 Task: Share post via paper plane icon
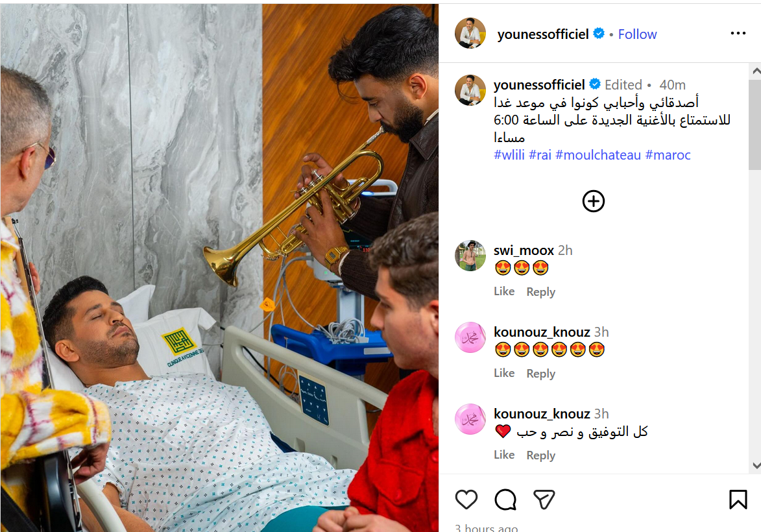[x=544, y=500]
